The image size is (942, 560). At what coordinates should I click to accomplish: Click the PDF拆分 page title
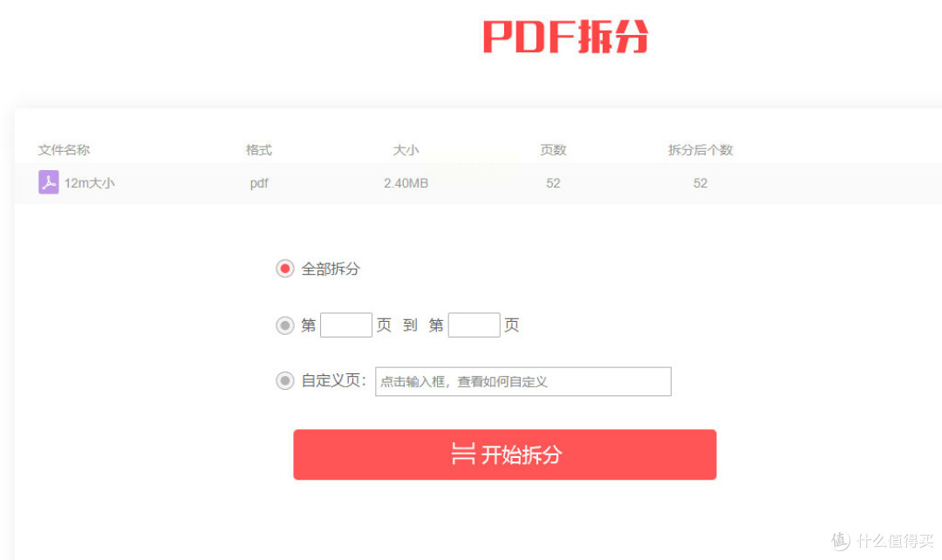565,37
